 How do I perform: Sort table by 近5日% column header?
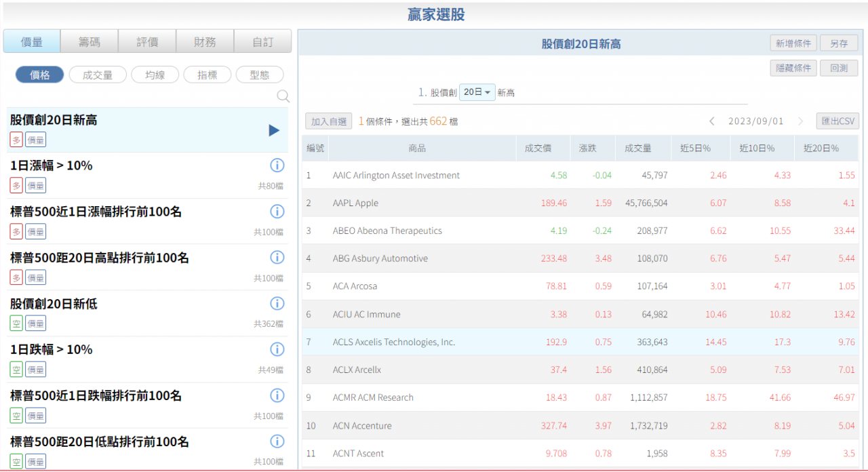[x=696, y=148]
